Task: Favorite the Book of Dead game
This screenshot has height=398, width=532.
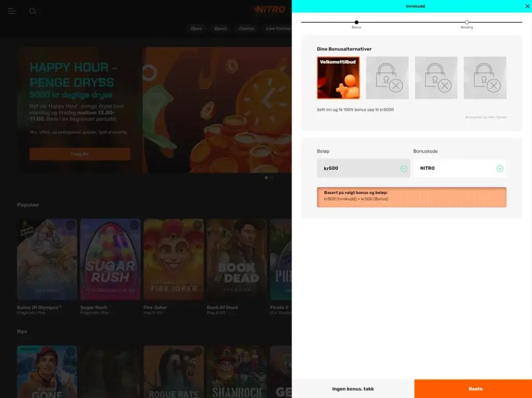Action: tap(261, 225)
